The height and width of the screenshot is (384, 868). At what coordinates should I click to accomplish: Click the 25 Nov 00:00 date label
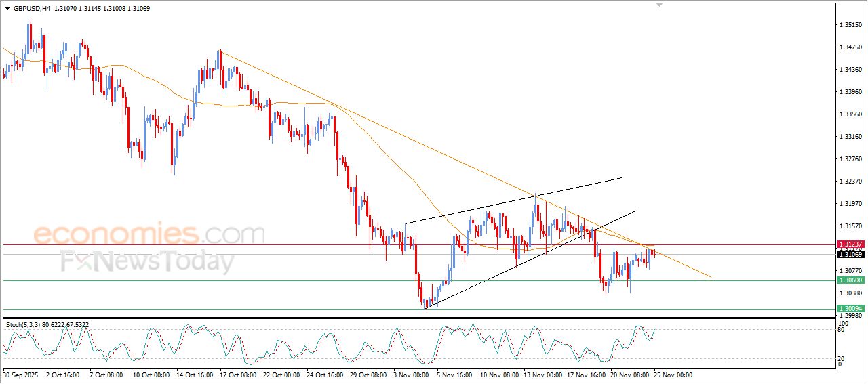pos(673,374)
